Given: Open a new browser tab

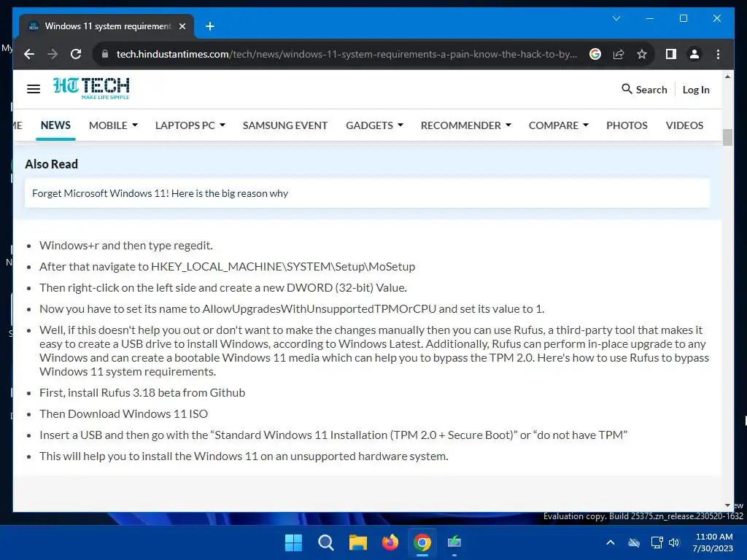Looking at the screenshot, I should coord(209,26).
